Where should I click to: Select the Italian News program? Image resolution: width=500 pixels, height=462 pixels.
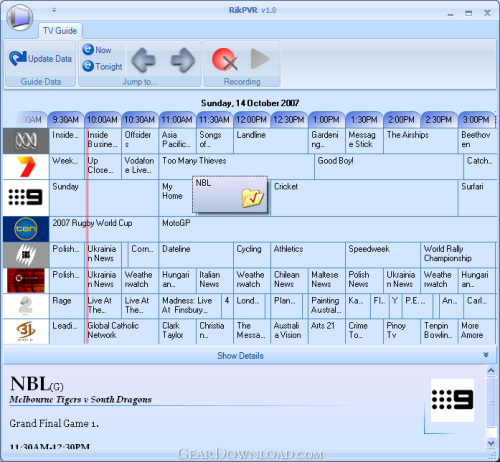coord(215,281)
